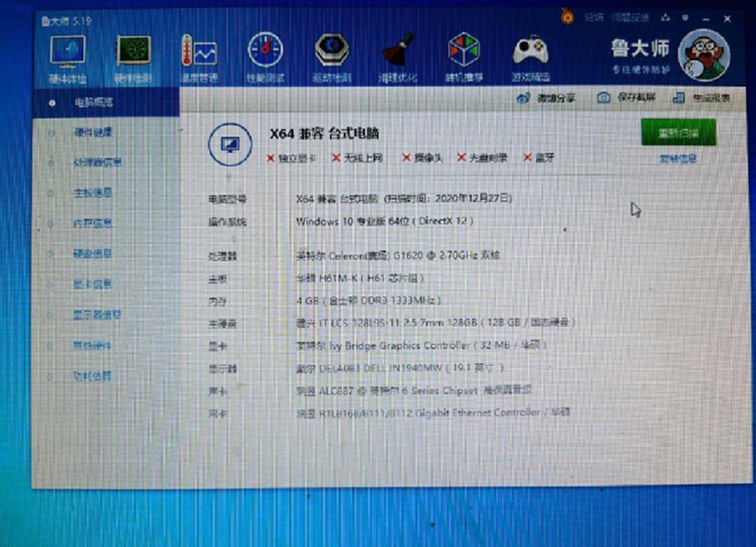756x547 pixels.
Task: Click the 保存截屏 label
Action: (636, 98)
